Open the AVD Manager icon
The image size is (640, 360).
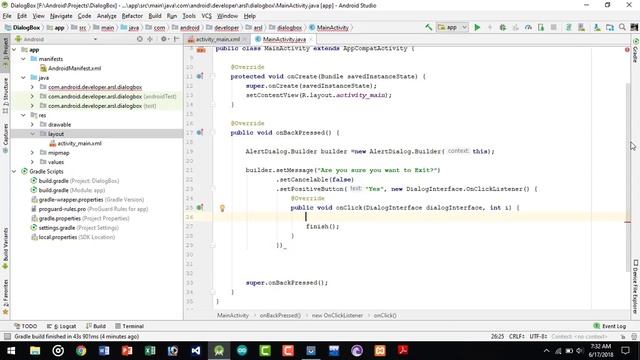tap(582, 27)
